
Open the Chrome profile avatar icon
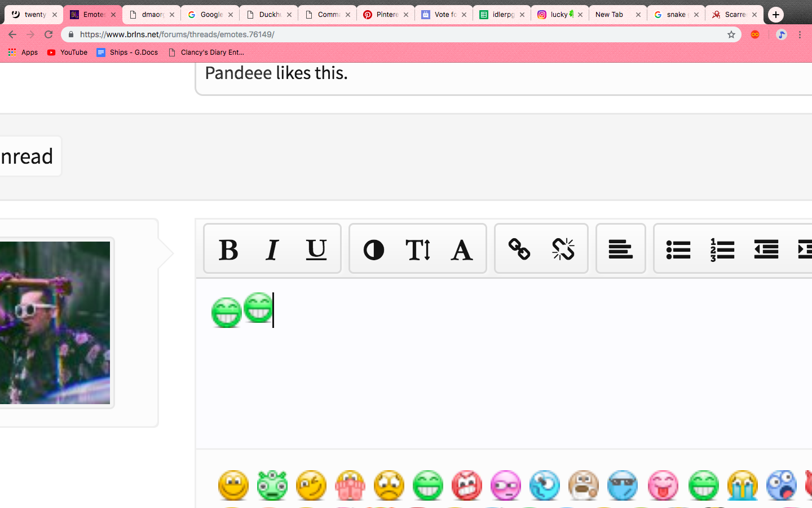coord(782,34)
